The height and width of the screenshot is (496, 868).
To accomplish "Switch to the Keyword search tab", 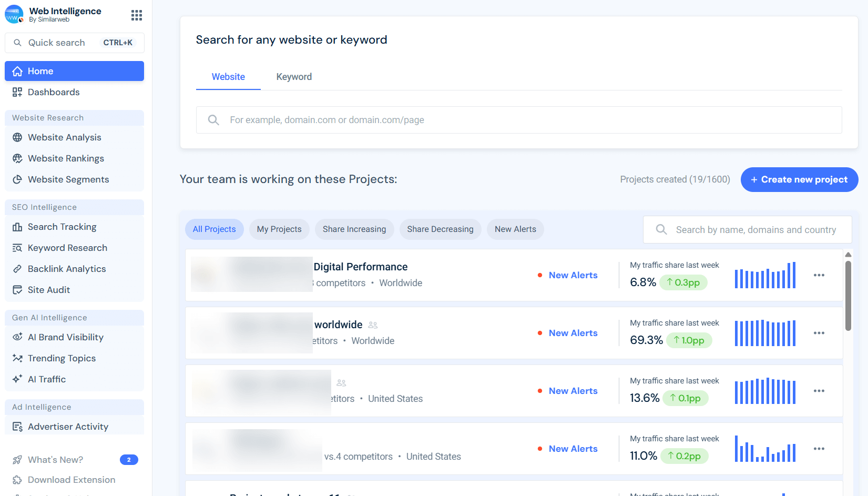I will point(294,76).
